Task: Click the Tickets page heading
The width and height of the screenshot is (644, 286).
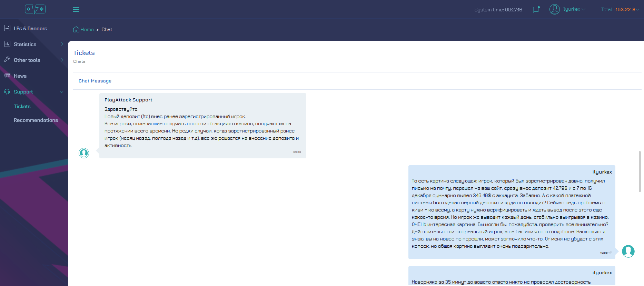Action: coord(84,53)
